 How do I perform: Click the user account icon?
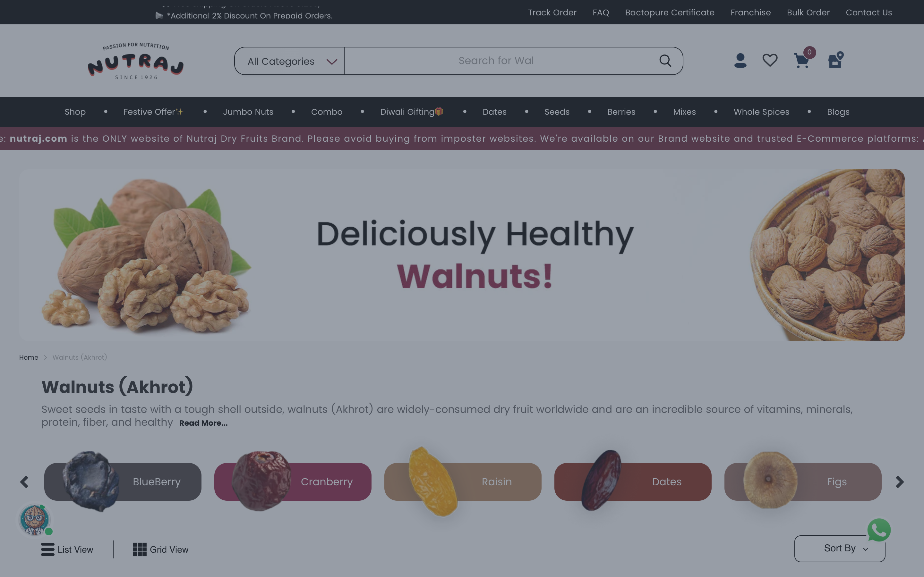[x=740, y=61]
